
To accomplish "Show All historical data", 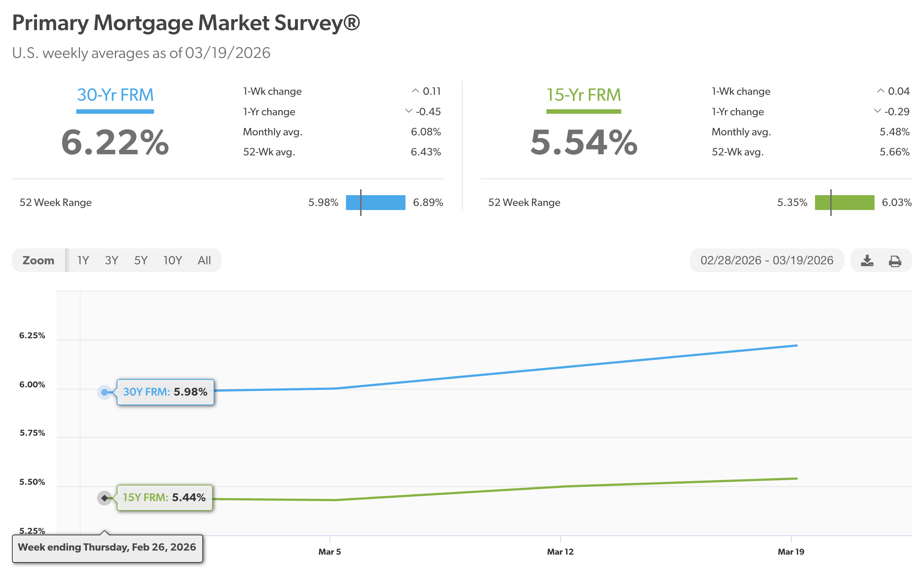I will tap(204, 260).
